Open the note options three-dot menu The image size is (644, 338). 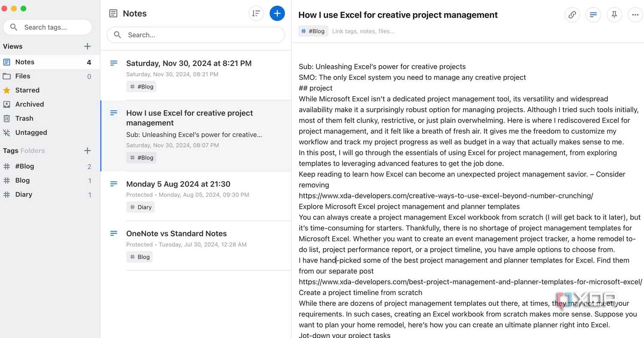(x=635, y=15)
